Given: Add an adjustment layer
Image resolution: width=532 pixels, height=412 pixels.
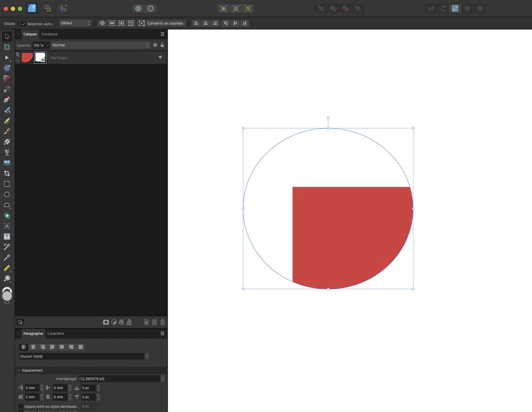Looking at the screenshot, I should 114,322.
